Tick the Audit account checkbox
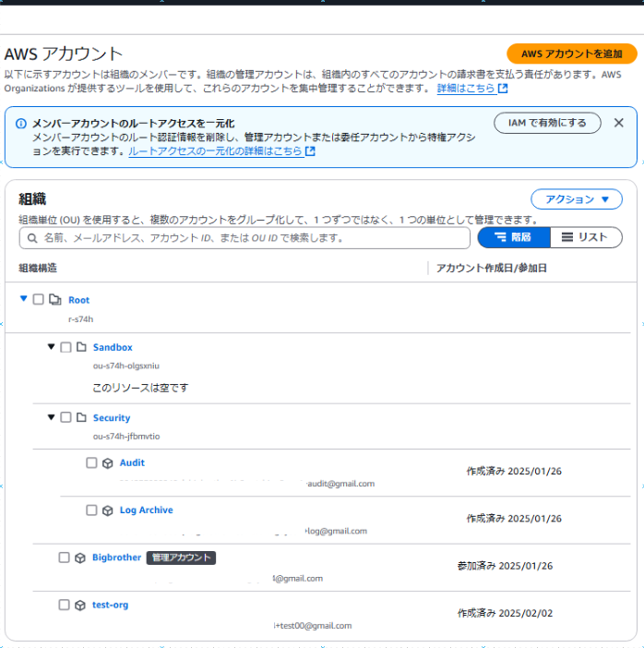The image size is (644, 648). coord(91,462)
